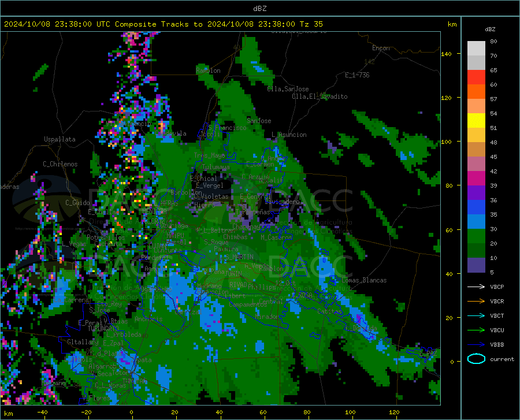Click the '0' x-axis tick label
The image size is (520, 420).
pos(132,412)
